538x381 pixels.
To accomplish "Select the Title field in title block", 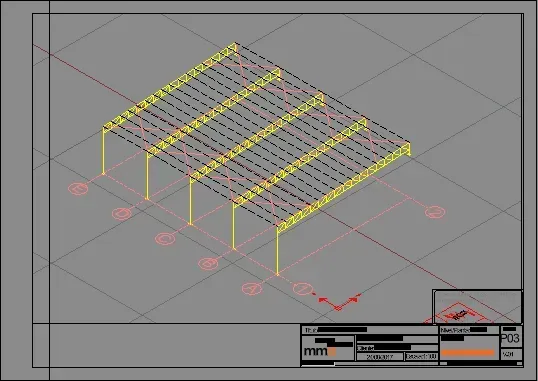I will click(x=370, y=330).
